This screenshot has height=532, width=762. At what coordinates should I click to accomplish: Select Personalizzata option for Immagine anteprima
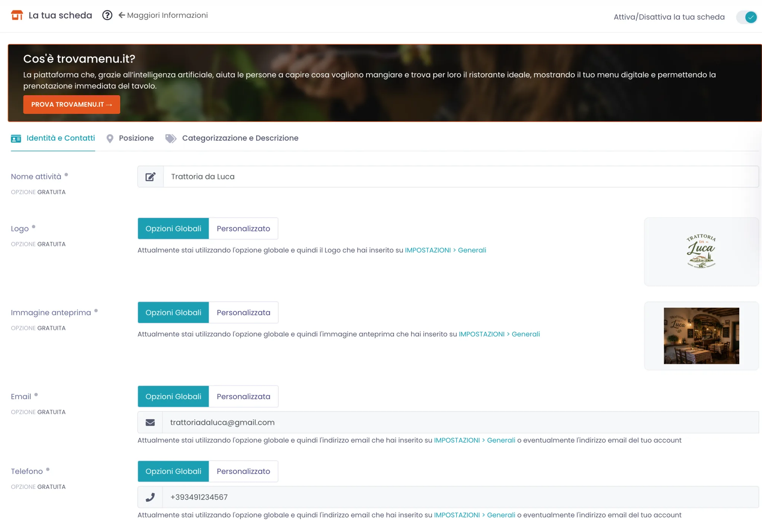pos(243,313)
